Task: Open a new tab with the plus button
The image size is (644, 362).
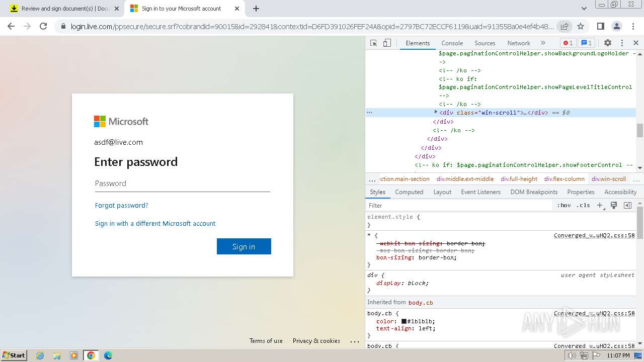Action: 256,9
